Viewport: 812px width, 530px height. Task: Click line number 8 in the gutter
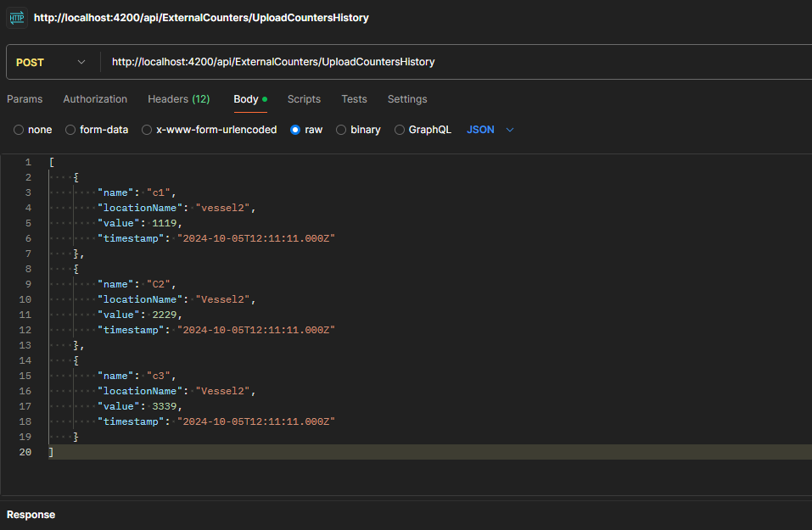coord(29,269)
